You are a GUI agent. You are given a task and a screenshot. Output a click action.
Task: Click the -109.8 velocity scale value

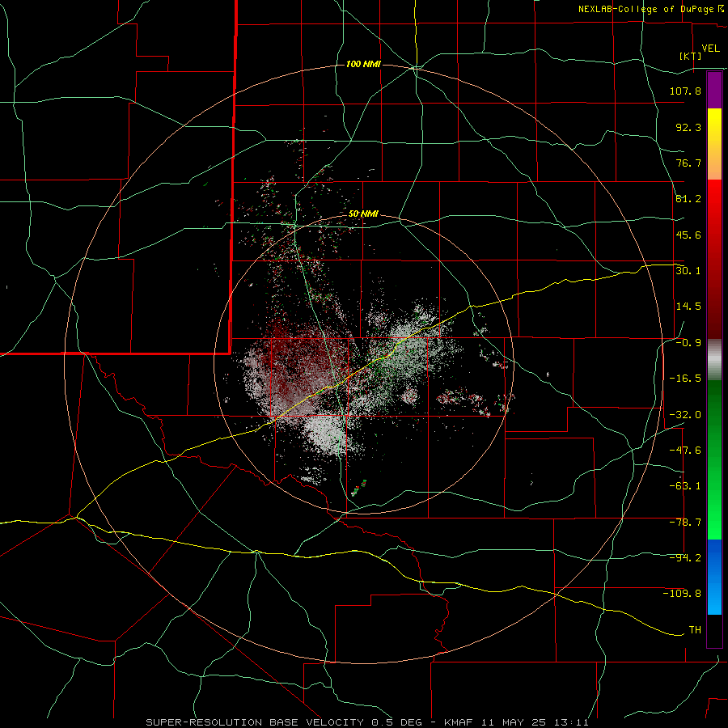coord(682,594)
